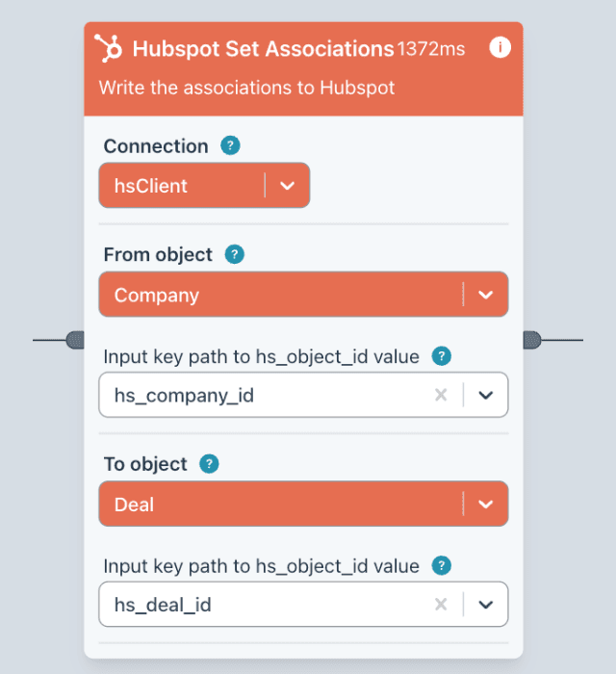Click the Connection label
The image size is (616, 674).
156,146
